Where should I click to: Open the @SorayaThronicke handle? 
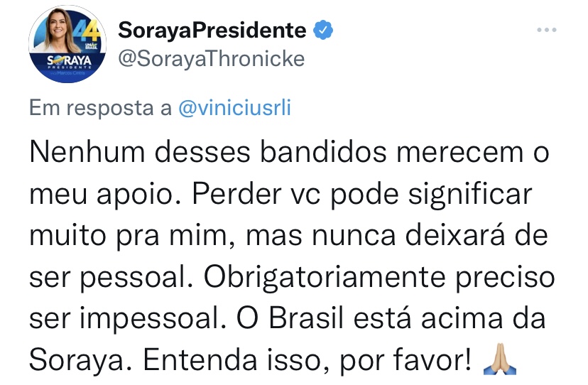212,59
